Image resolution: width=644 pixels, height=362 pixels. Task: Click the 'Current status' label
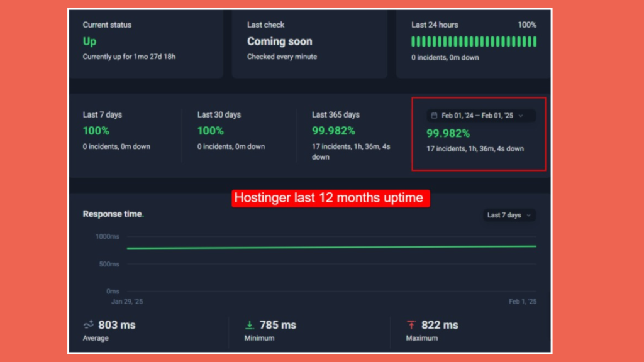coord(107,25)
